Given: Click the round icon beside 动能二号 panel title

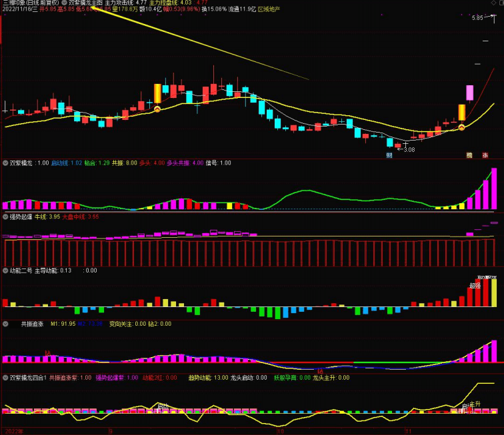Looking at the screenshot, I should (x=5, y=270).
